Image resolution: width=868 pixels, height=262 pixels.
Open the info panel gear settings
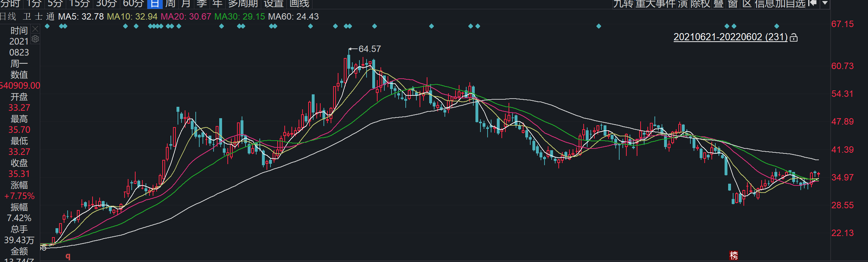[35, 39]
